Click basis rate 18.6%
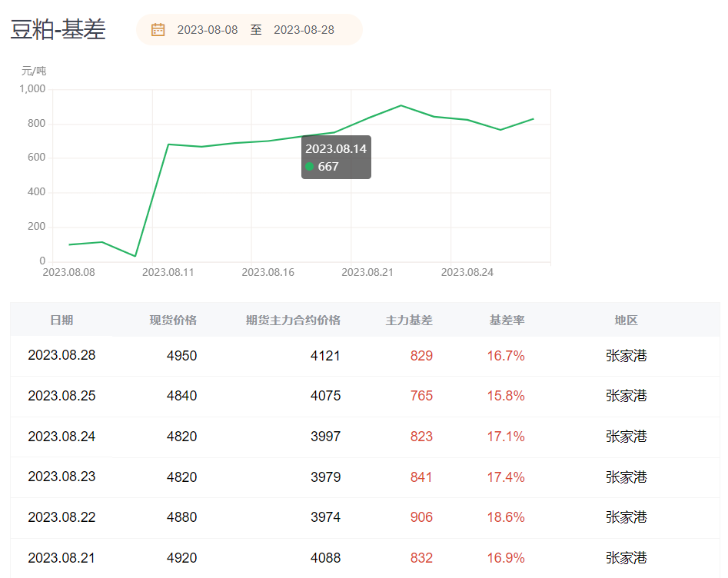This screenshot has height=578, width=728. click(506, 517)
